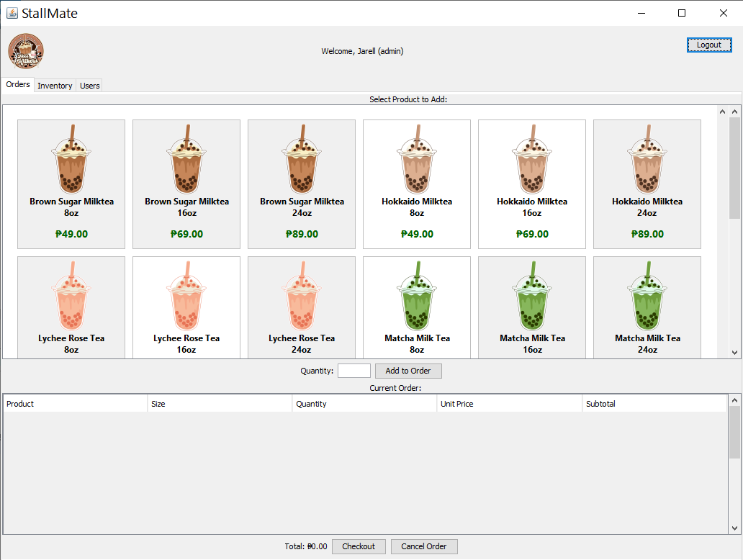Click the current order scroll up arrow
Image resolution: width=743 pixels, height=560 pixels.
[734, 400]
